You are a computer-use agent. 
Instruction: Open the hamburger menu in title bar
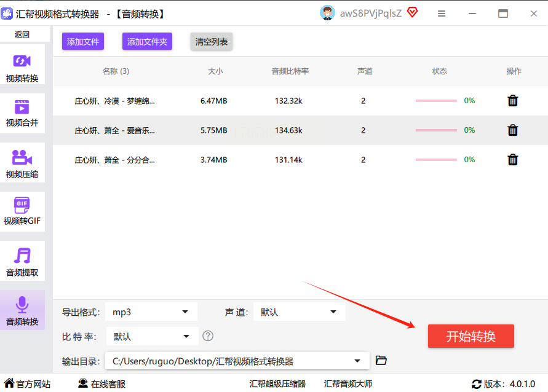point(442,14)
